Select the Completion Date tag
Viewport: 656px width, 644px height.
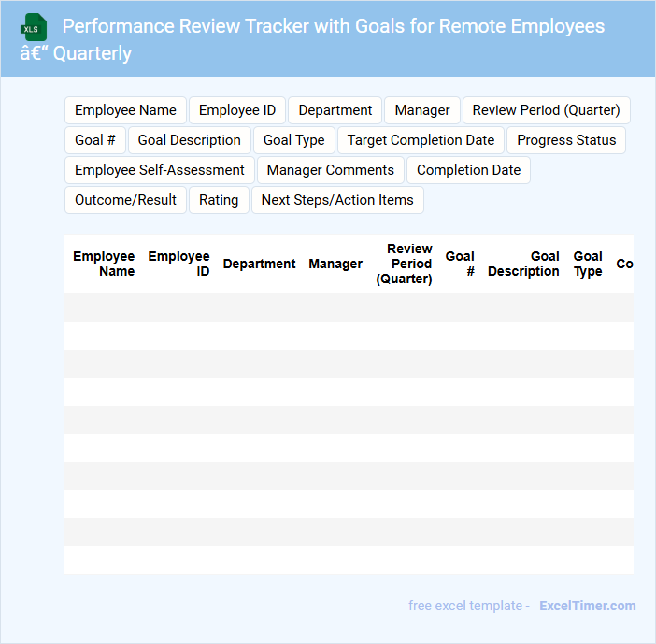pos(468,170)
